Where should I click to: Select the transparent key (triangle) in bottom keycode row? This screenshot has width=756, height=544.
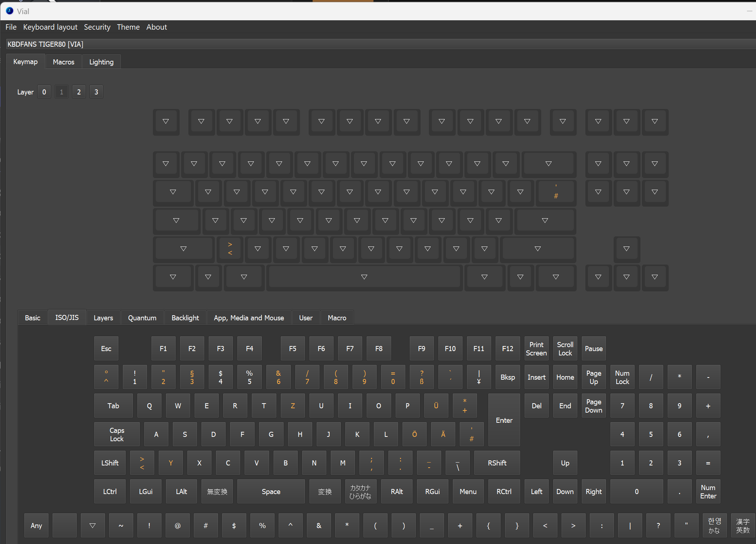pos(92,525)
